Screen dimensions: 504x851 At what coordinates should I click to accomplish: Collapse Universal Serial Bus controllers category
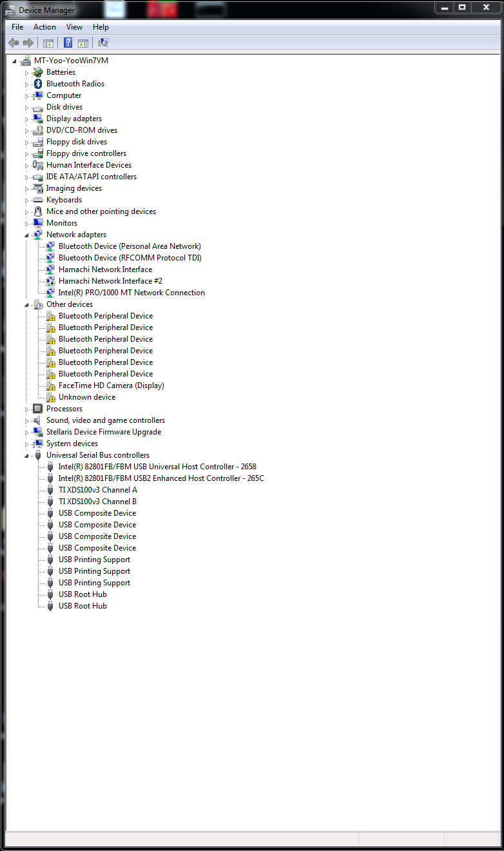coord(27,456)
